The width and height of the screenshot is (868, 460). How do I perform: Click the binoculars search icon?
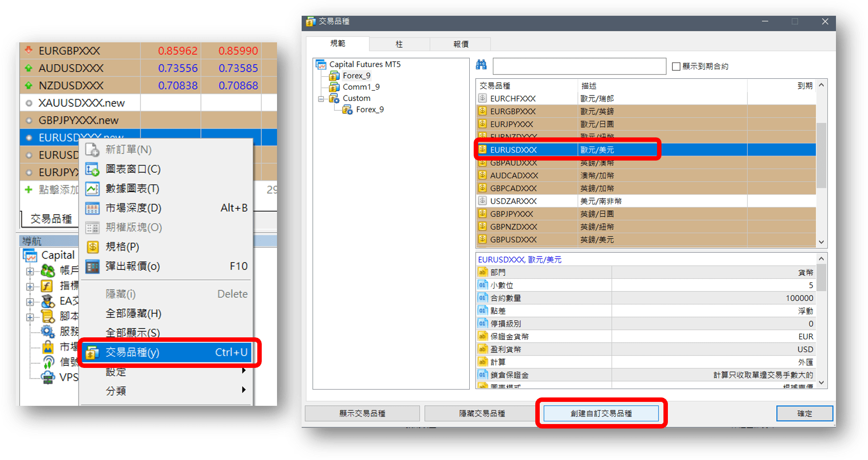[x=481, y=65]
